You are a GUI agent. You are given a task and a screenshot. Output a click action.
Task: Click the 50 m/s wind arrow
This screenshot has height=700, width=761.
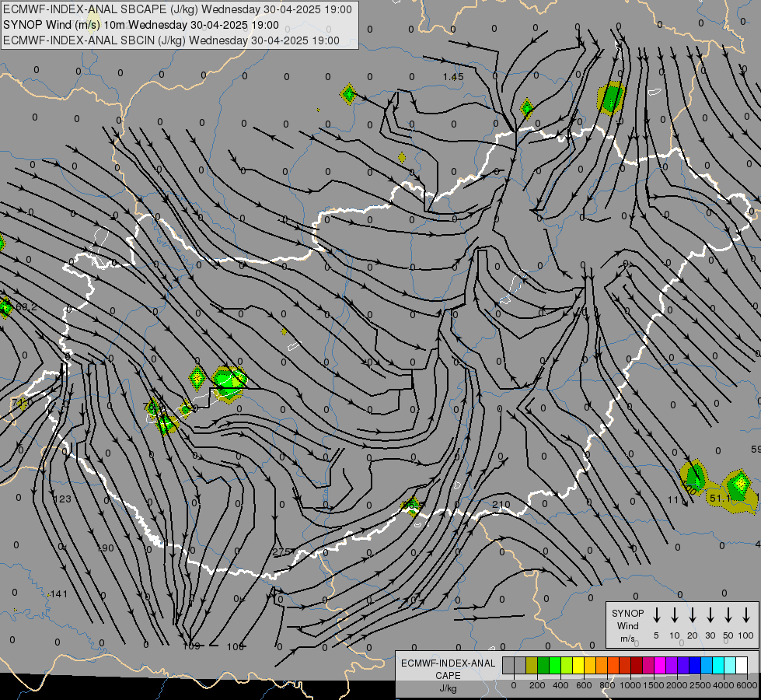point(728,615)
